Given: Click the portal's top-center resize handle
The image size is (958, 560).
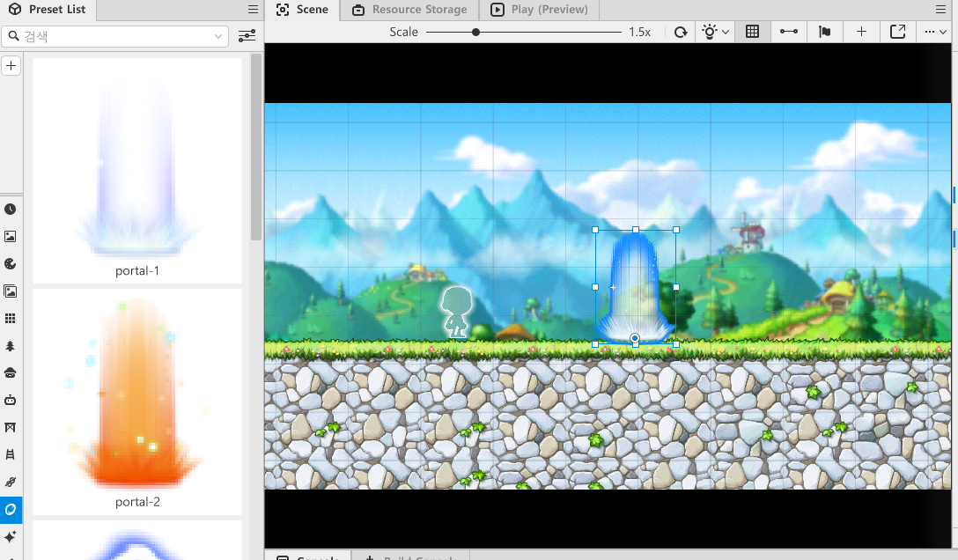Looking at the screenshot, I should [636, 230].
